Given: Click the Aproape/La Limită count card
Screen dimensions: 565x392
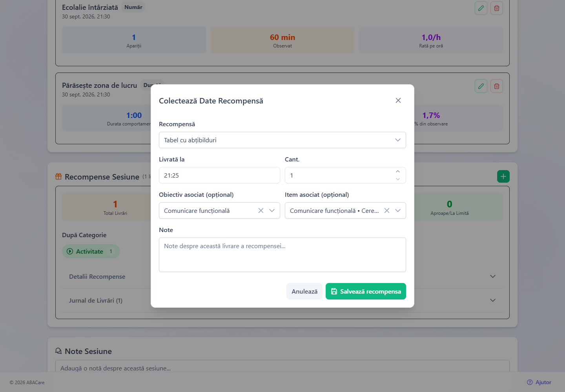Looking at the screenshot, I should (x=458, y=207).
